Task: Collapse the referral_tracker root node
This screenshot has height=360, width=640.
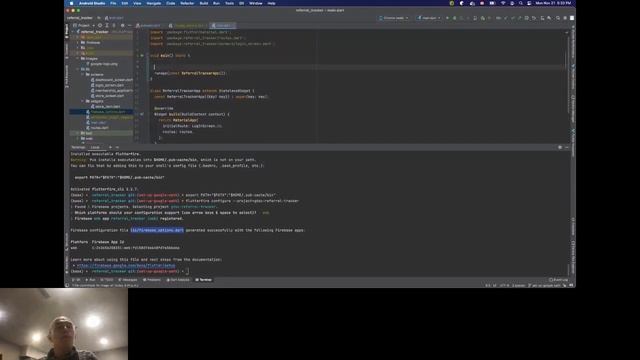Action: pyautogui.click(x=73, y=32)
